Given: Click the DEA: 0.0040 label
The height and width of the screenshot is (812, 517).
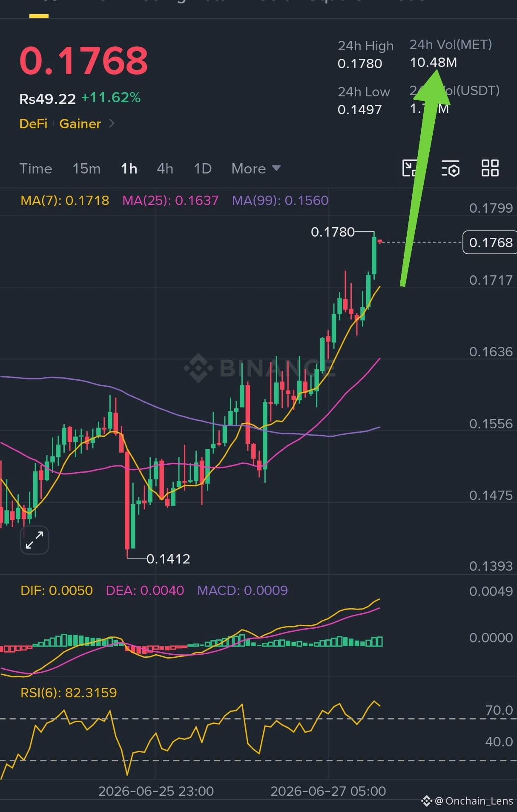Looking at the screenshot, I should [x=145, y=590].
